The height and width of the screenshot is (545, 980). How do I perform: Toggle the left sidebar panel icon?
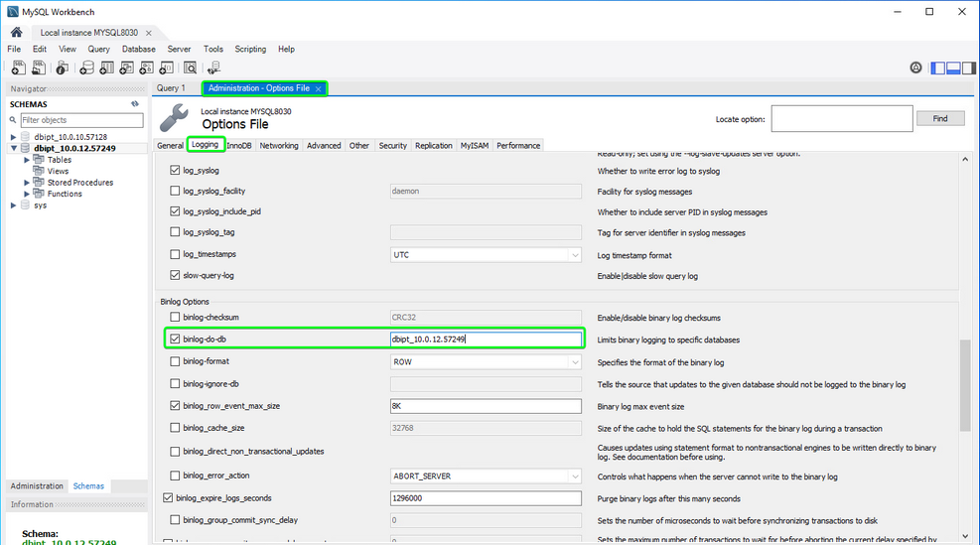pyautogui.click(x=938, y=68)
